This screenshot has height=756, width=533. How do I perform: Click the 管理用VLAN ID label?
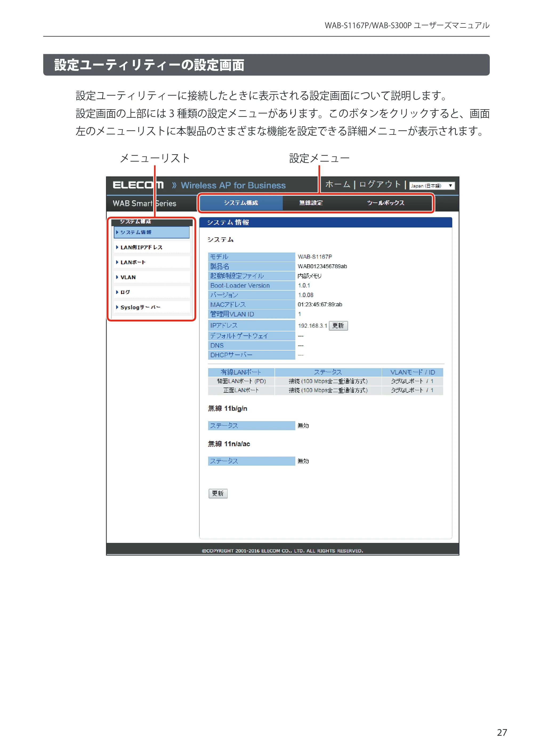click(232, 314)
